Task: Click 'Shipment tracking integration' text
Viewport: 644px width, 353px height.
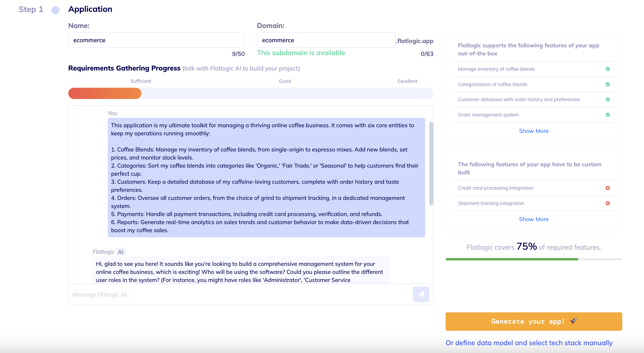Action: [491, 203]
